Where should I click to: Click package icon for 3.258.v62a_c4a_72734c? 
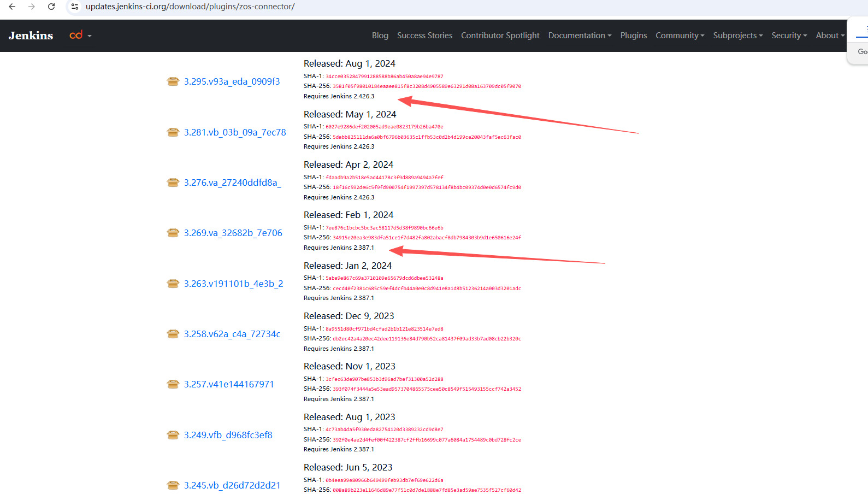(x=173, y=334)
